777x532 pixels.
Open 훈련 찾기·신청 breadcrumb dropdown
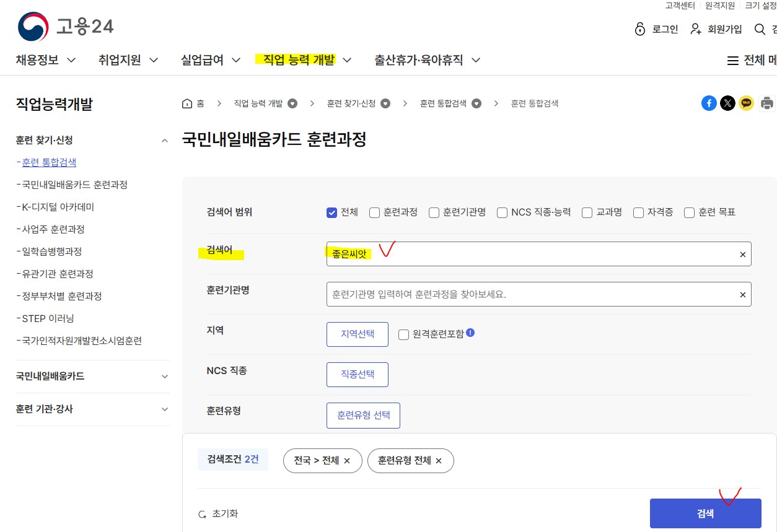tap(385, 103)
